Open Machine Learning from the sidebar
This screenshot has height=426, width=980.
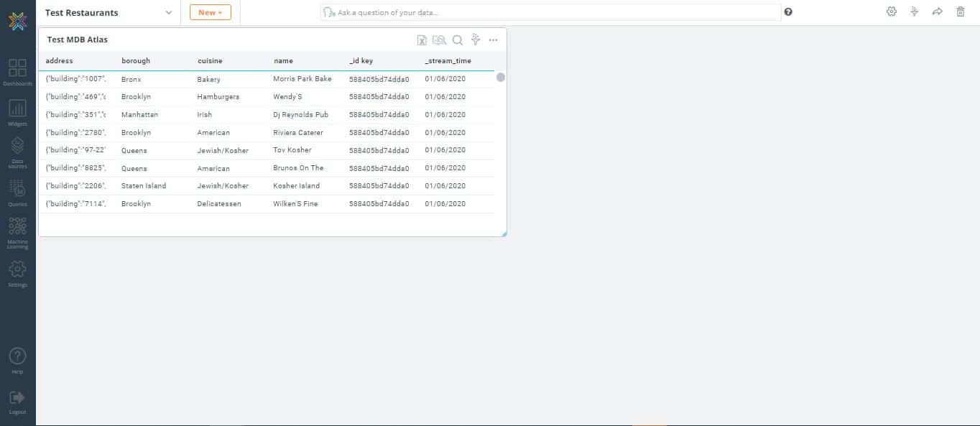pyautogui.click(x=17, y=233)
